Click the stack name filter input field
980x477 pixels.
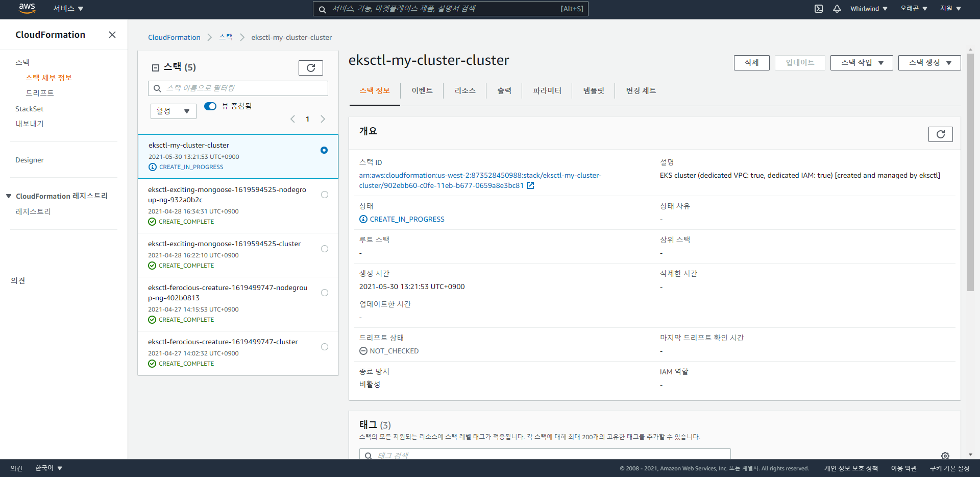(x=238, y=88)
